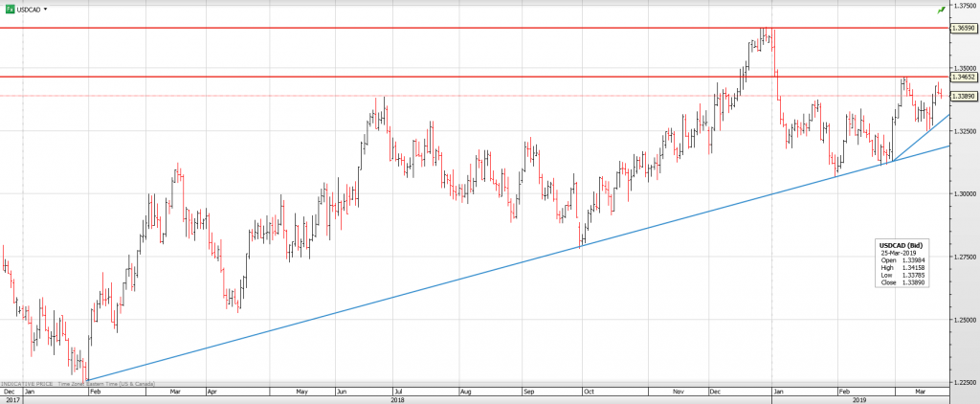Image resolution: width=980 pixels, height=404 pixels.
Task: Click the 1.30000 level on price axis
Action: pos(962,193)
